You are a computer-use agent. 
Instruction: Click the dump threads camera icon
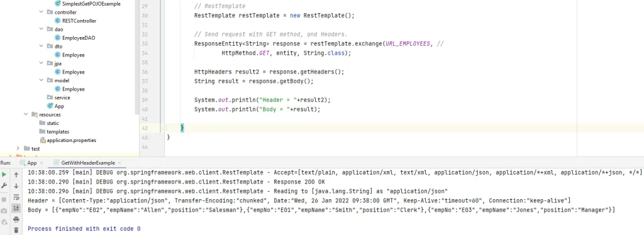coord(4,210)
